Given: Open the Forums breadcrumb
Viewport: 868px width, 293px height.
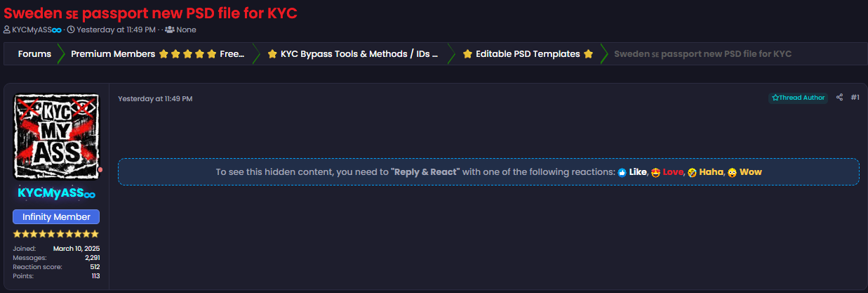Looking at the screenshot, I should (x=34, y=54).
